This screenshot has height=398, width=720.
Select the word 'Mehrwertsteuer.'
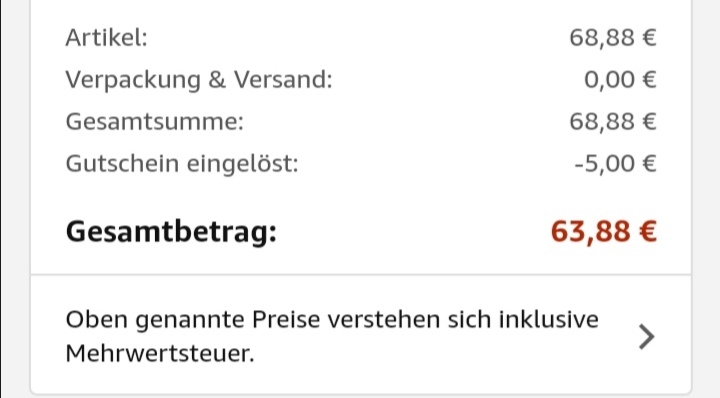tap(160, 353)
